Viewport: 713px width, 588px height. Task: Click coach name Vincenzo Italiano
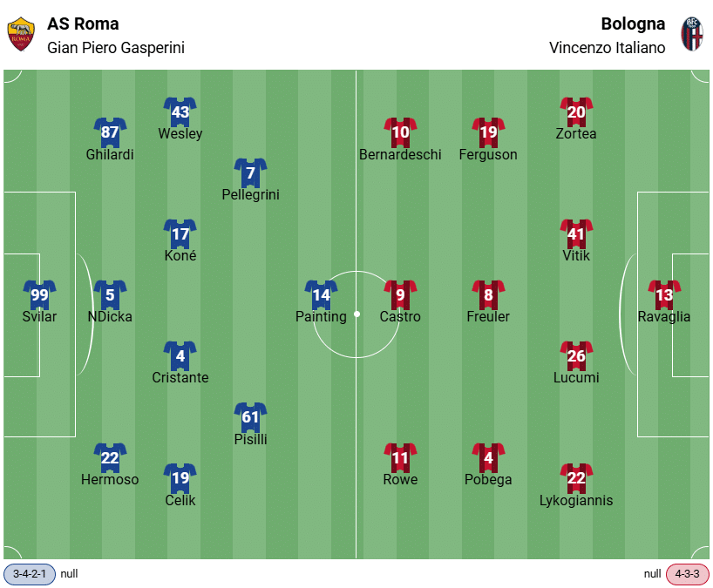pos(607,48)
